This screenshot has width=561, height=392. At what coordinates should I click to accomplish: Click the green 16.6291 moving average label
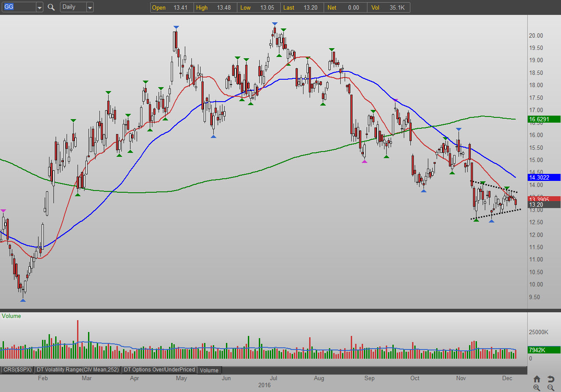[544, 119]
